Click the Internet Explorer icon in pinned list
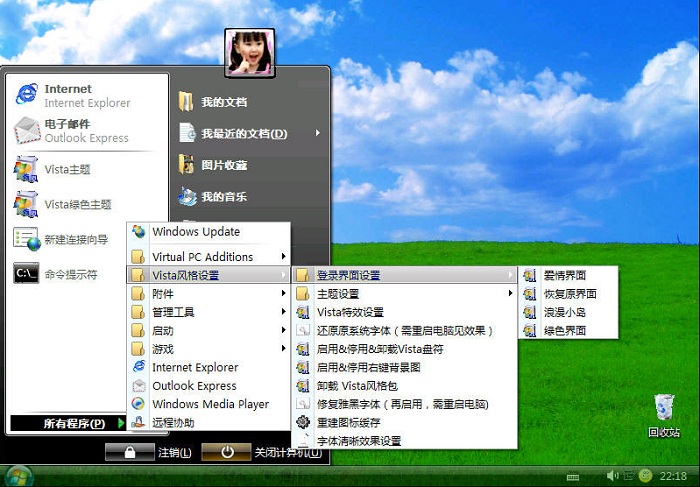 pos(26,95)
